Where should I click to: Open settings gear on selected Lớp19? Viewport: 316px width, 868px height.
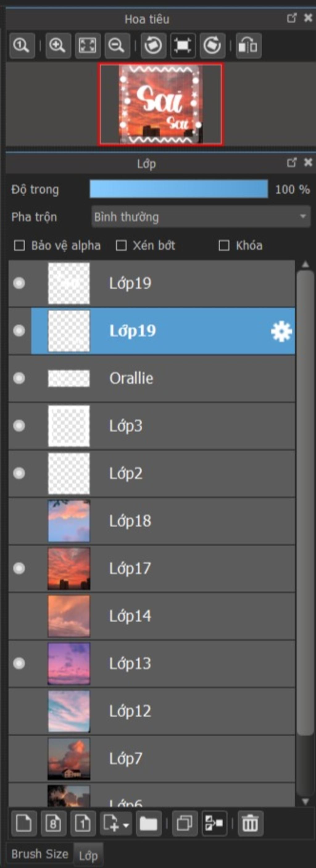tap(281, 331)
